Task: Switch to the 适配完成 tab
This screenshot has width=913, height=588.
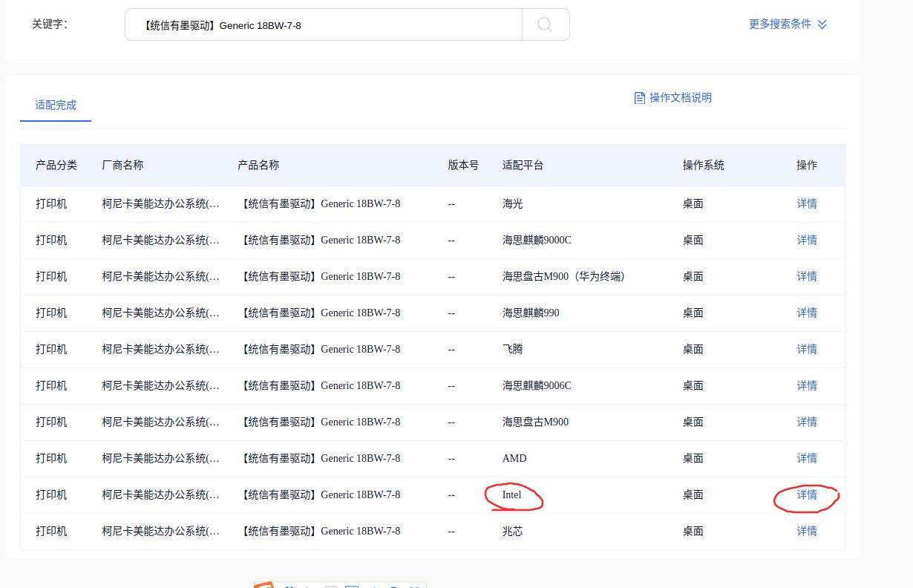Action: 56,105
